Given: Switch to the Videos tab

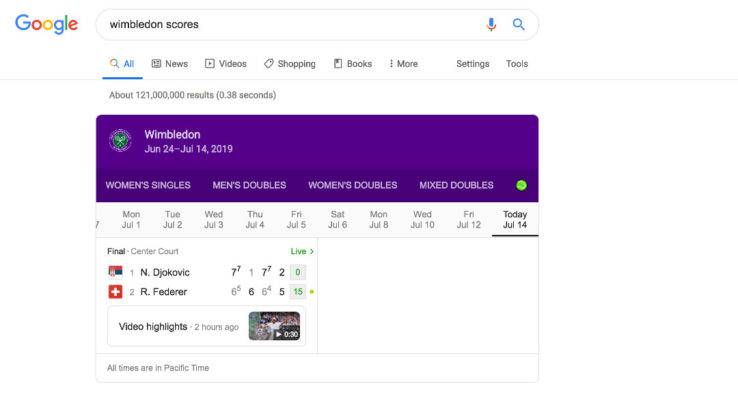Looking at the screenshot, I should [225, 64].
